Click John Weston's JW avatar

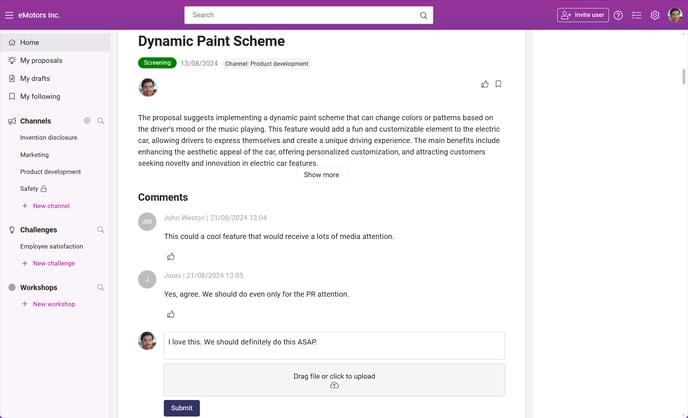(x=147, y=222)
